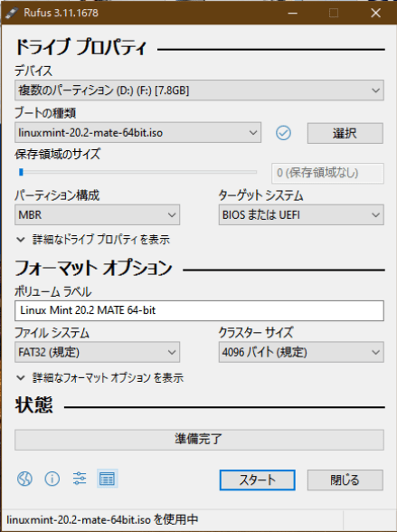This screenshot has height=532, width=397.
Task: Expand 詳細なフォーマット オプション を表示
Action: click(x=100, y=377)
